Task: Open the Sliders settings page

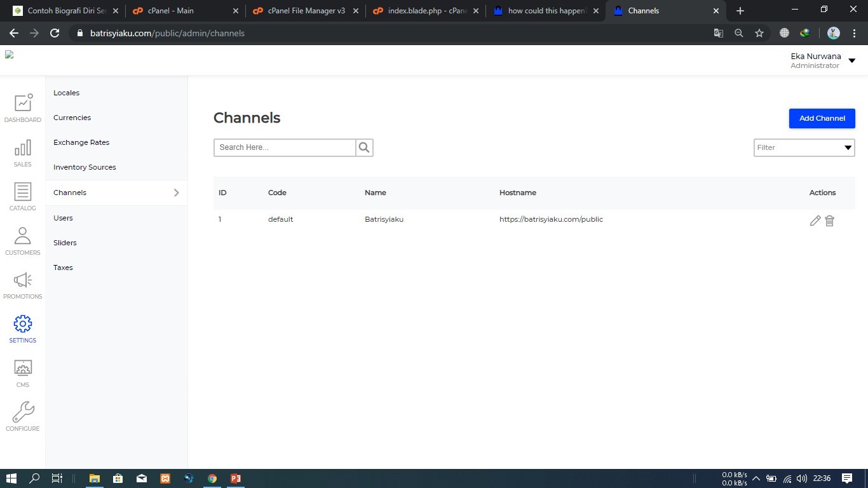Action: 65,243
